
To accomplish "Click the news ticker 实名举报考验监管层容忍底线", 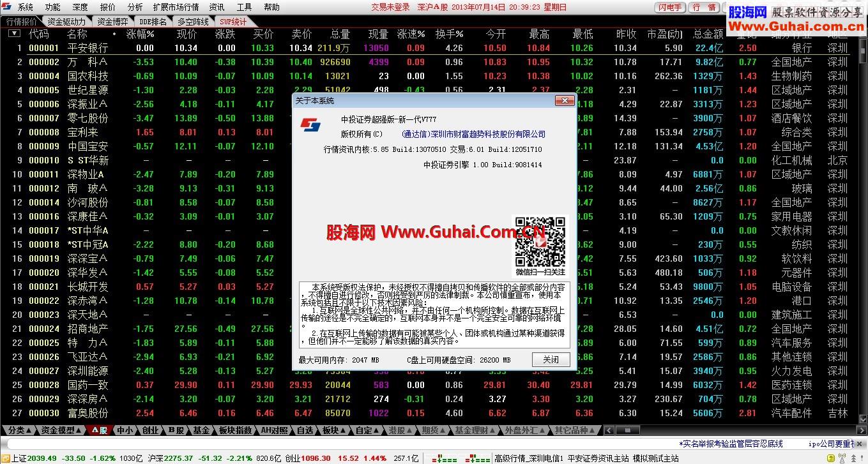I will [x=731, y=444].
